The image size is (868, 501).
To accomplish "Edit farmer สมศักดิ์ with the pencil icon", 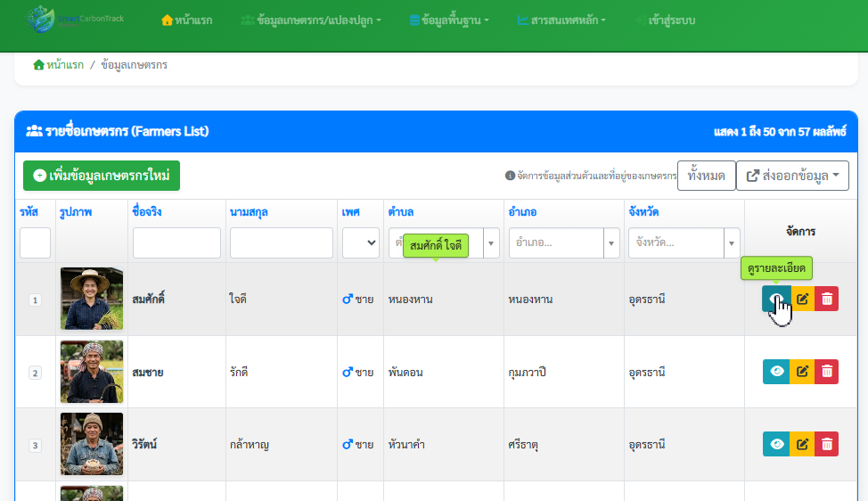I will [802, 299].
